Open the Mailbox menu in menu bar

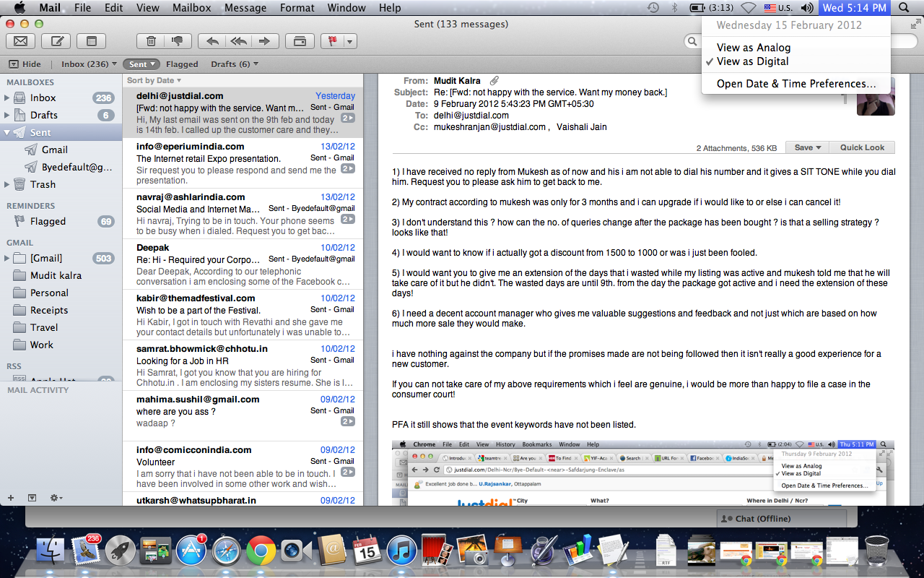[192, 8]
